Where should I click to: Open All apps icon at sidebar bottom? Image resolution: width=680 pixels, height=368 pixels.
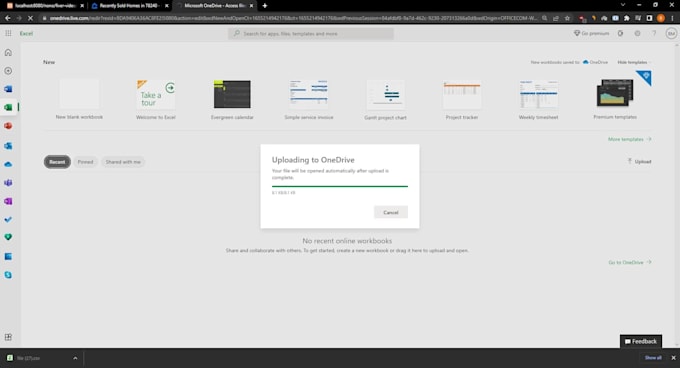(x=8, y=337)
